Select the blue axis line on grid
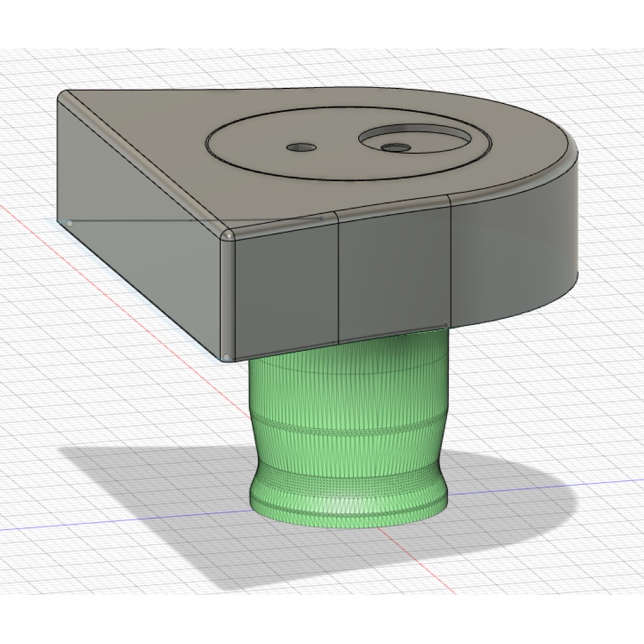Screen dimensions: 644x644 (123, 520)
